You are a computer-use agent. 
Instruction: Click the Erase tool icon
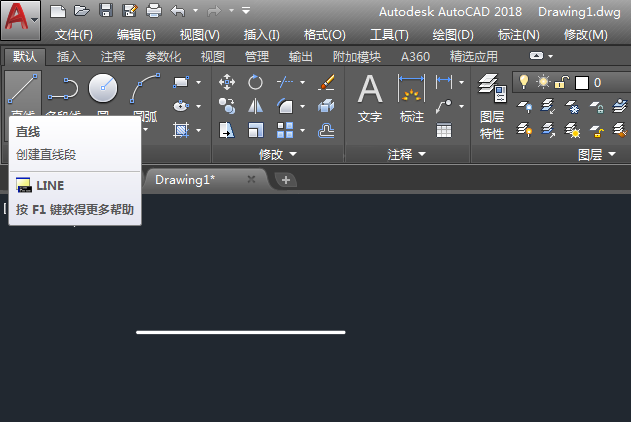[x=326, y=82]
